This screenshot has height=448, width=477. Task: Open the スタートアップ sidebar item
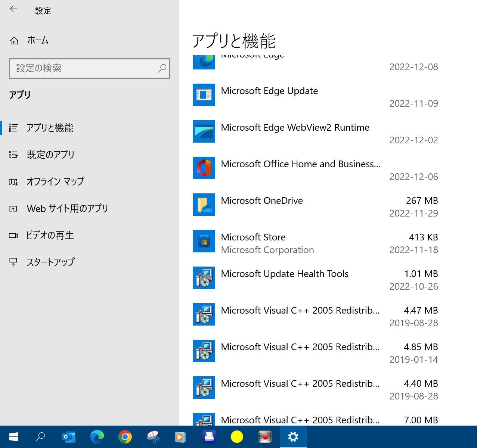[x=50, y=262]
